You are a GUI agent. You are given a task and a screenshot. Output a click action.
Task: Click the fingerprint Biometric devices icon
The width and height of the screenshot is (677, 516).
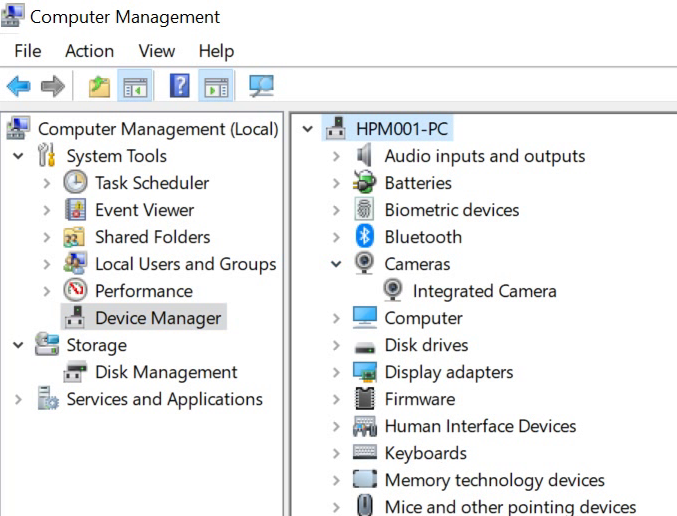coord(364,209)
